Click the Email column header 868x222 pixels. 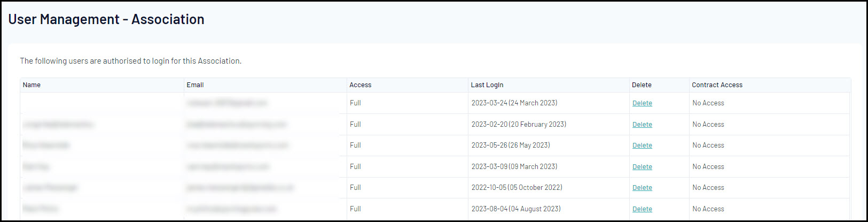195,85
